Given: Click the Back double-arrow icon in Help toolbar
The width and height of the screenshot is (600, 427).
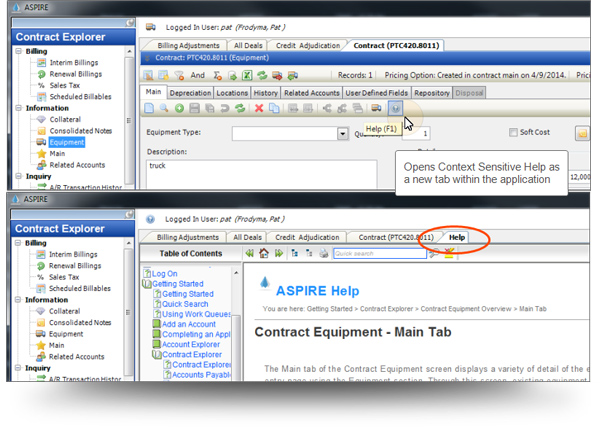Looking at the screenshot, I should (x=249, y=253).
